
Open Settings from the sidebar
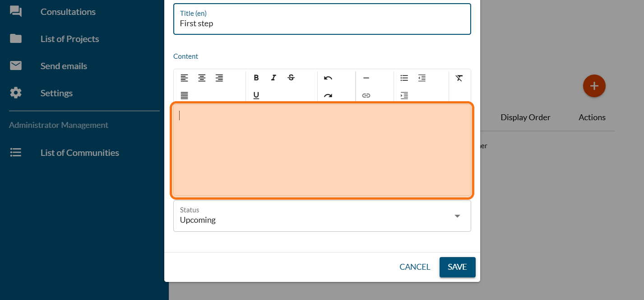[56, 93]
